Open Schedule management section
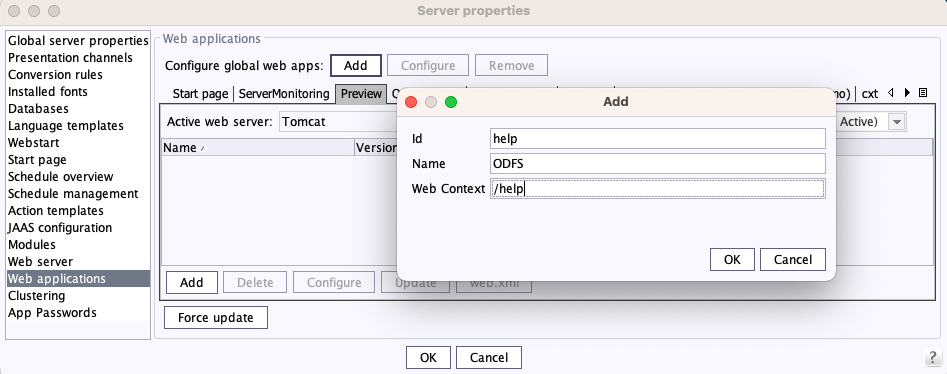Viewport: 947px width, 374px height. 78,193
